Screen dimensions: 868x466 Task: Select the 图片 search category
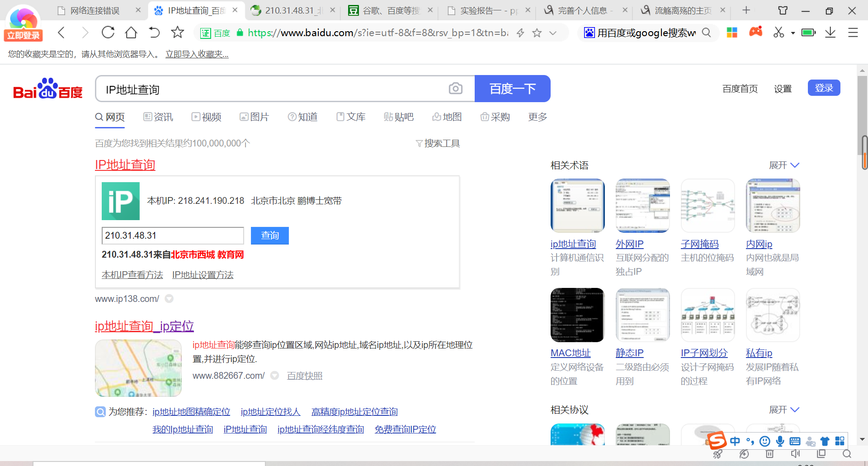(x=254, y=117)
